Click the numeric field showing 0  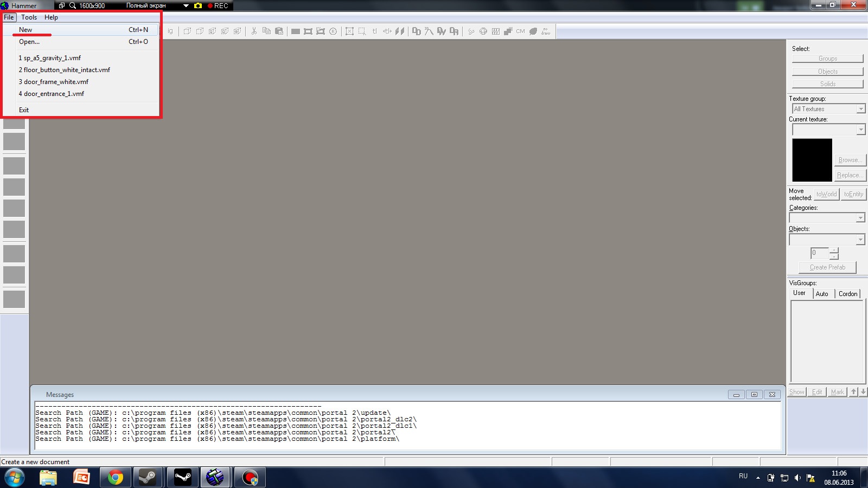[x=820, y=253]
